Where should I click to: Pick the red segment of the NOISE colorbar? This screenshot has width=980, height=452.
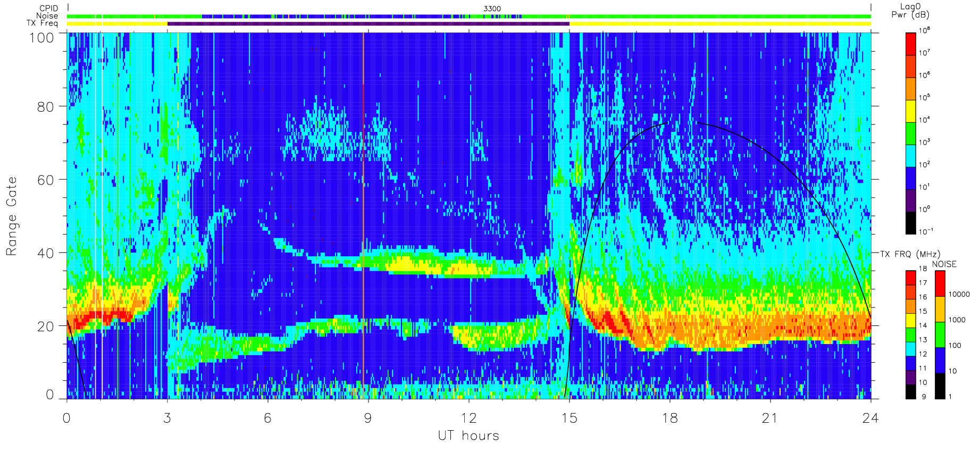point(940,283)
